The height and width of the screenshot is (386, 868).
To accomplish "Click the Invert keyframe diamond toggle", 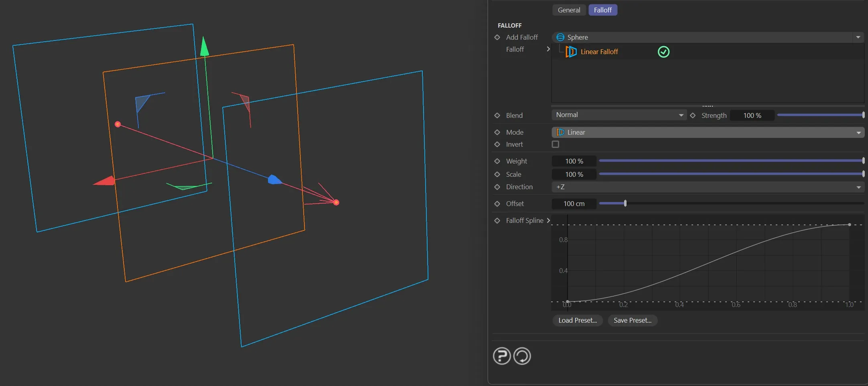I will (497, 144).
